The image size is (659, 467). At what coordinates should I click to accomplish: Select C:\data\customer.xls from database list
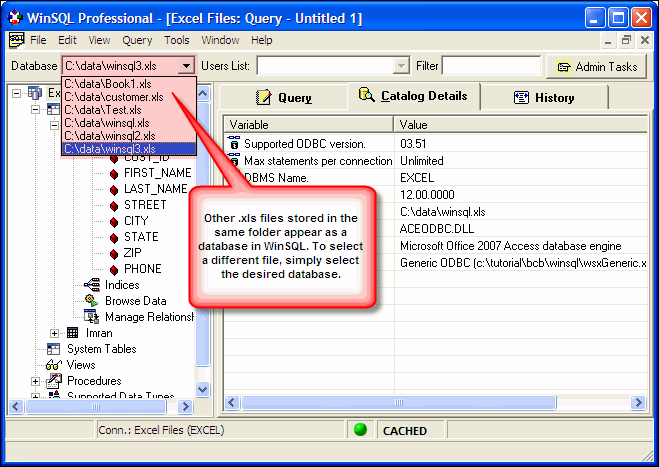point(129,97)
